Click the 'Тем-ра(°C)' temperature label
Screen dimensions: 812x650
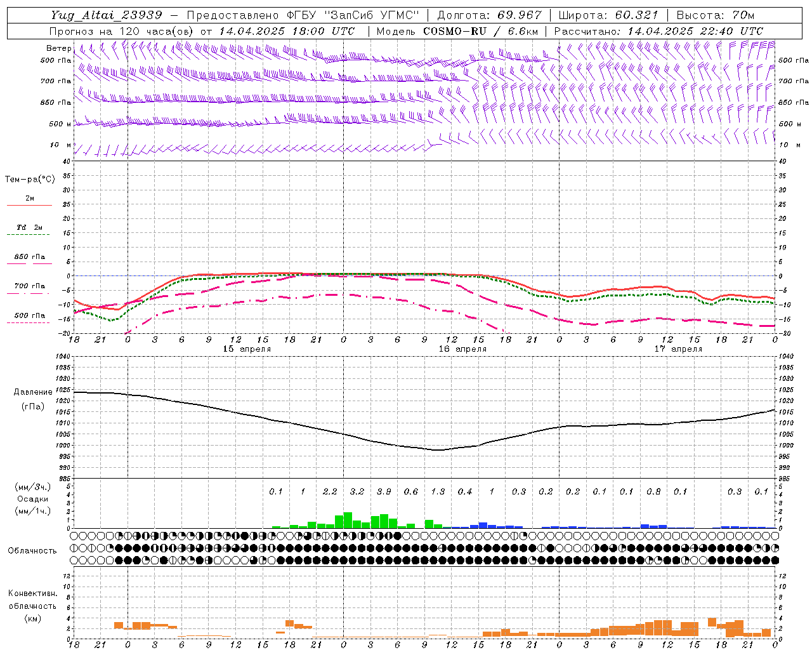coord(30,180)
